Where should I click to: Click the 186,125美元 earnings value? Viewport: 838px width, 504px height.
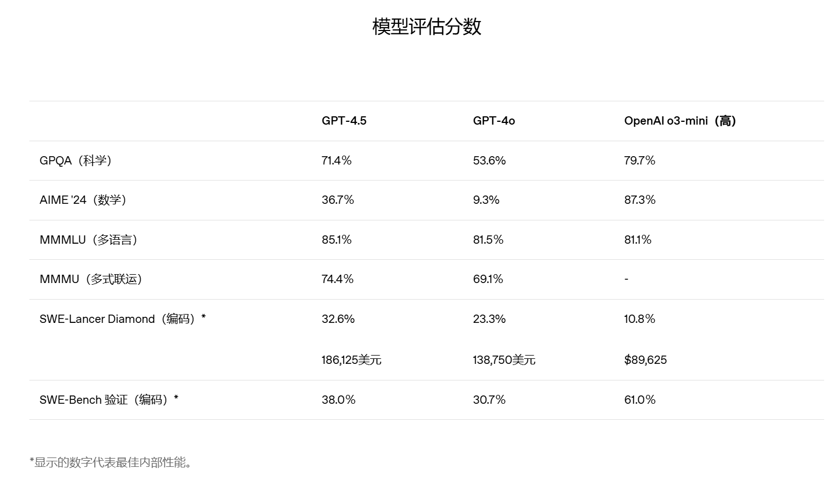(x=351, y=360)
